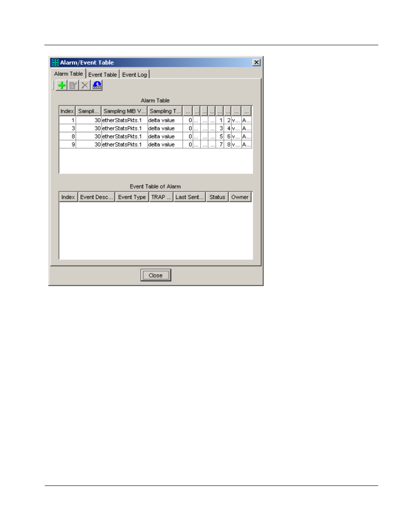Click the Last Sent... column header

click(x=190, y=197)
